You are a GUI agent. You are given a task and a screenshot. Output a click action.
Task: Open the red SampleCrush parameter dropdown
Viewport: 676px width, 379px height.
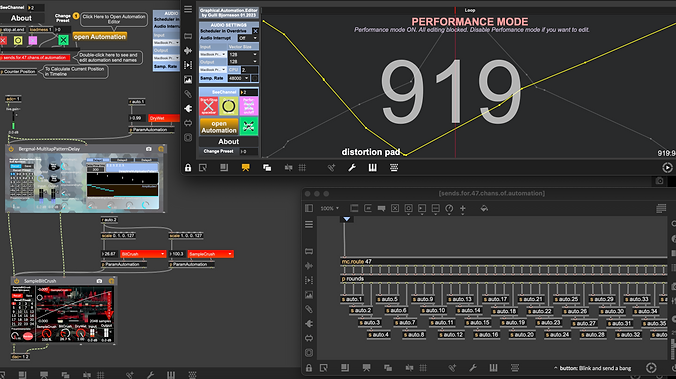click(210, 254)
